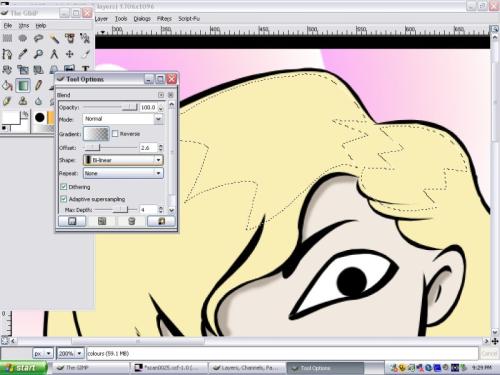The height and width of the screenshot is (375, 500).
Task: Swap foreground and background colors
Action: (25, 114)
